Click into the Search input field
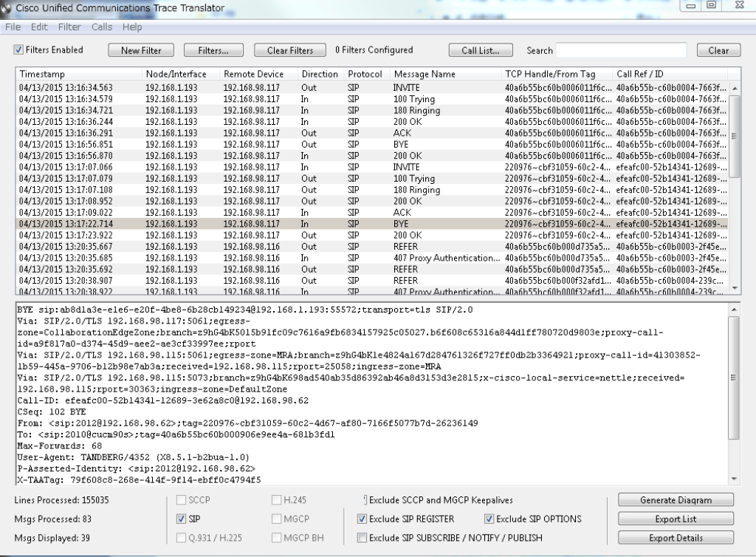This screenshot has width=756, height=557. point(622,50)
